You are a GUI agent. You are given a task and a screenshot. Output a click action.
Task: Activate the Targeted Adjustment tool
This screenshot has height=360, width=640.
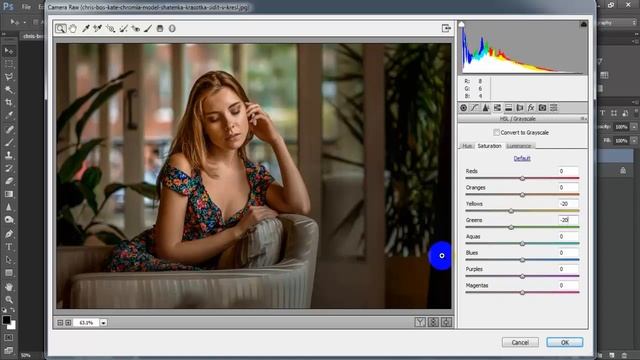[x=111, y=29]
